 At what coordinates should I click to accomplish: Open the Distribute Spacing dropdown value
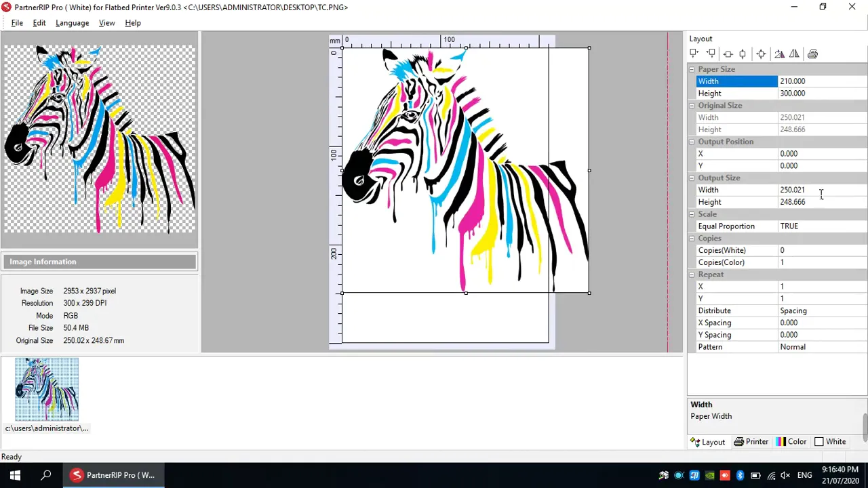(x=822, y=311)
